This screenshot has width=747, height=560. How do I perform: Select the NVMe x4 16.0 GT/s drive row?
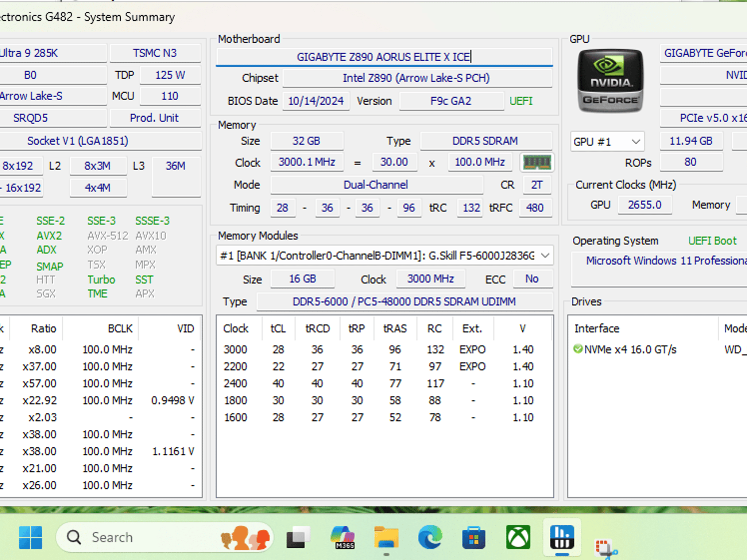[657, 349]
